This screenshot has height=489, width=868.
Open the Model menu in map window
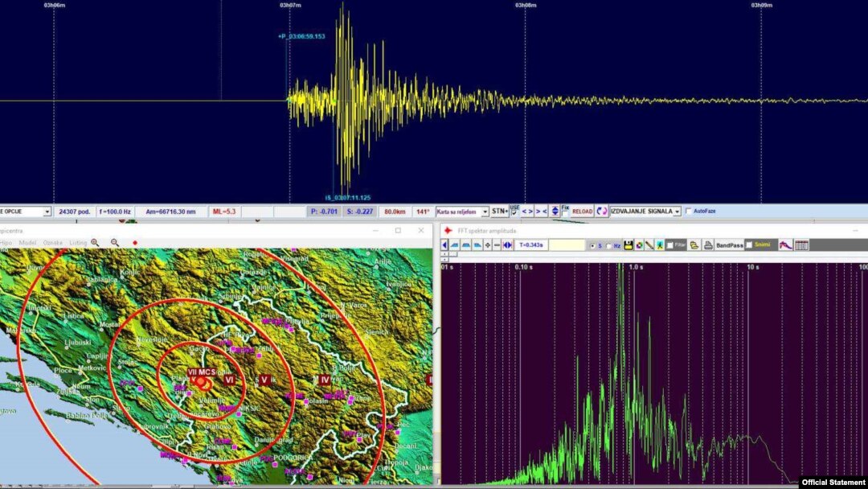(27, 243)
